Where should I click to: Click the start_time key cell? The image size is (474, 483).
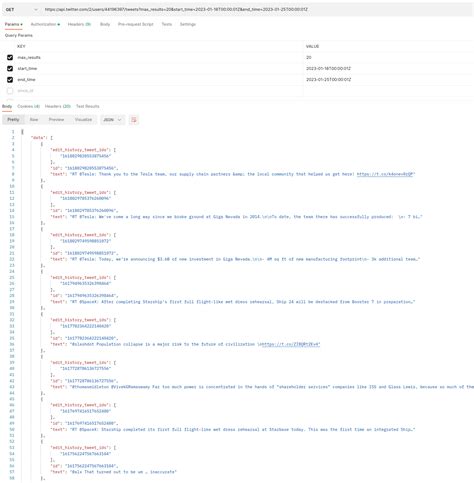[159, 68]
